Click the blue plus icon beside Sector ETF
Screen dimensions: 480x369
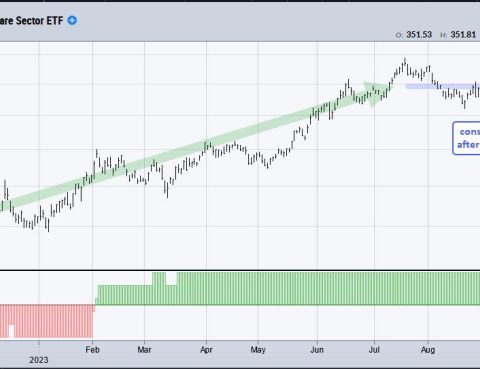click(x=72, y=21)
